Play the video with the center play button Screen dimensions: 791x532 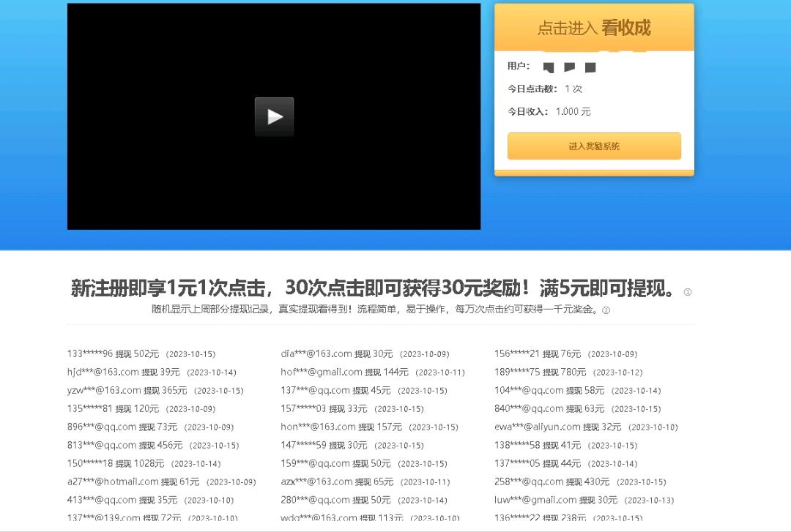274,117
